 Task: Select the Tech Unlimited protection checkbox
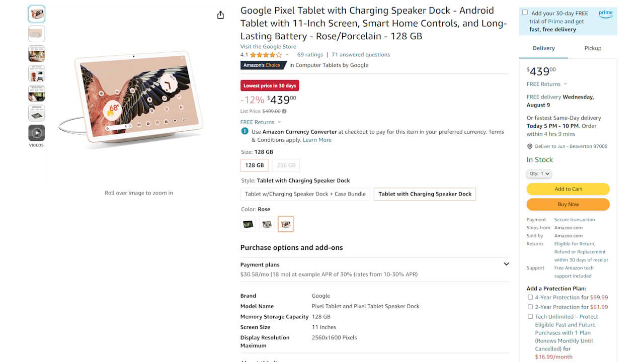pos(530,316)
